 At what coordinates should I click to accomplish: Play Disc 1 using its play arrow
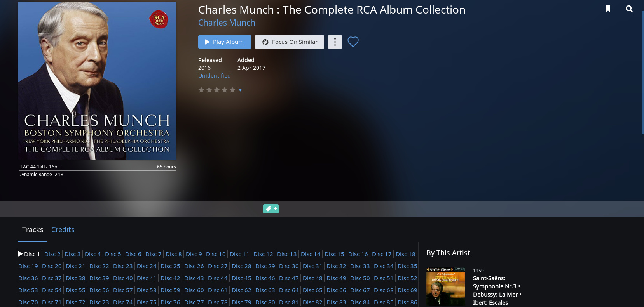[x=20, y=254]
